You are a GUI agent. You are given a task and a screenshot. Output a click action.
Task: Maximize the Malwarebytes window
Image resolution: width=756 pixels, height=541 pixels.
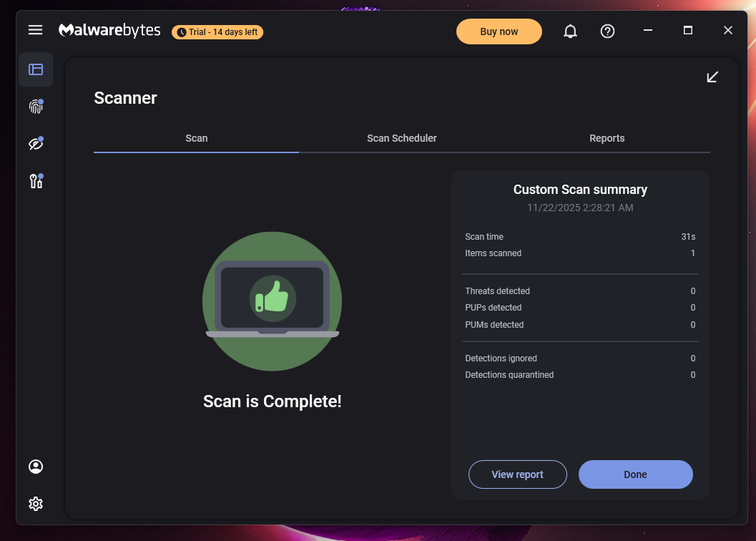(688, 30)
